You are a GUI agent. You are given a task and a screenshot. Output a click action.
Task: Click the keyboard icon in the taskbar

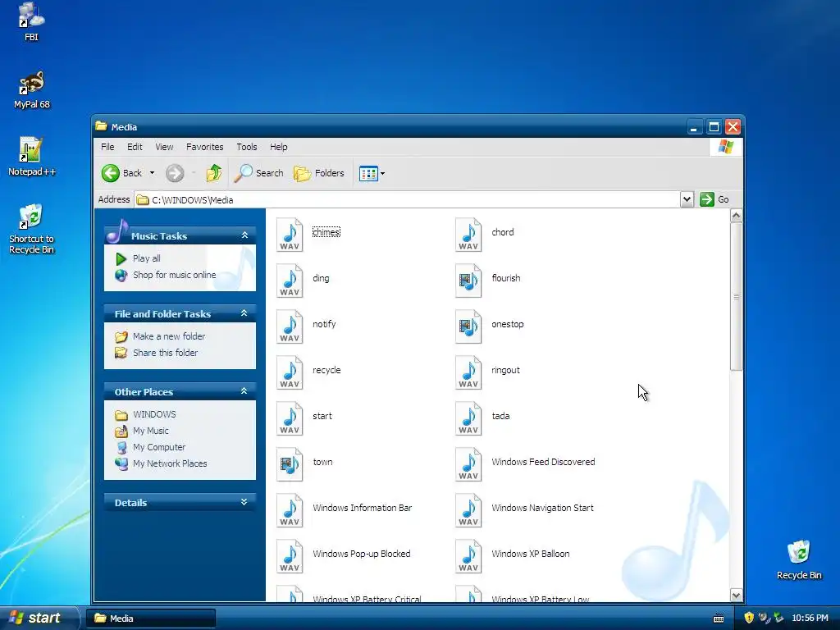click(719, 619)
